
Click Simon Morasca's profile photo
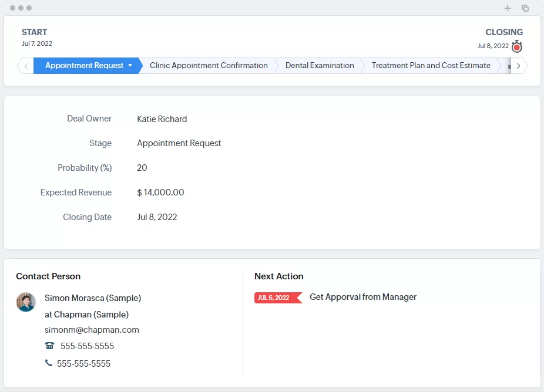point(26,302)
